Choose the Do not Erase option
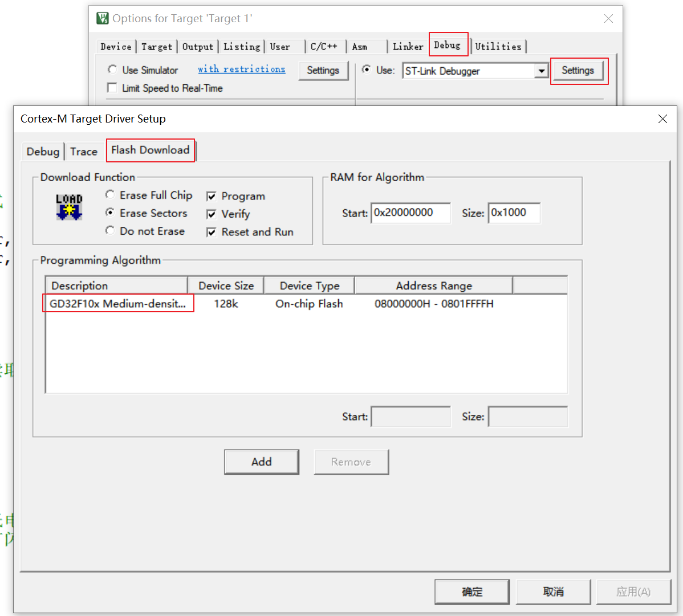Viewport: 683px width, 616px height. coord(110,231)
